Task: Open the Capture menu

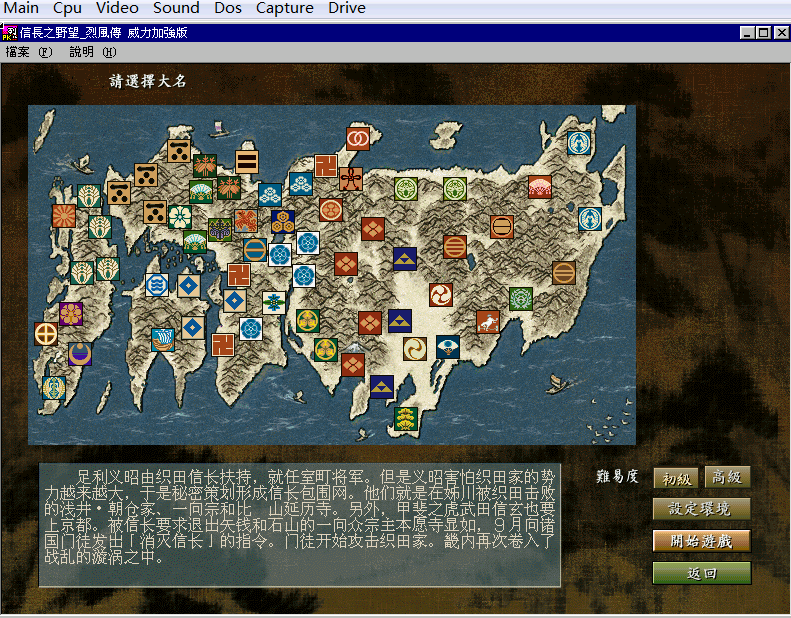Action: pyautogui.click(x=284, y=8)
